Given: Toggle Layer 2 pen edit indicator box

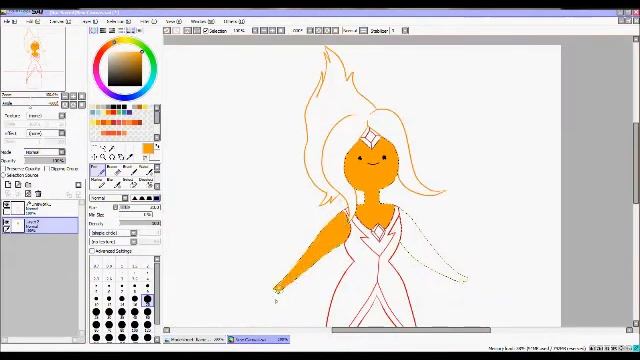Looking at the screenshot, I should (7, 229).
